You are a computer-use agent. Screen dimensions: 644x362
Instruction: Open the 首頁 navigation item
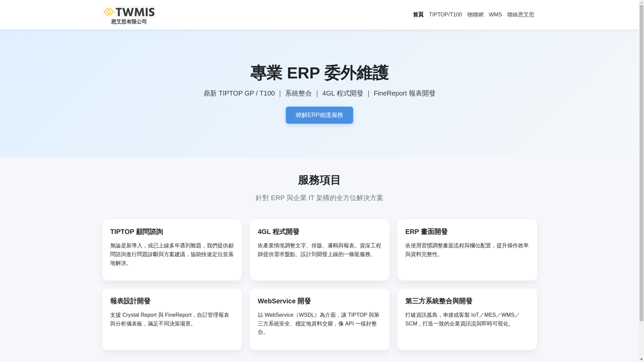point(418,15)
